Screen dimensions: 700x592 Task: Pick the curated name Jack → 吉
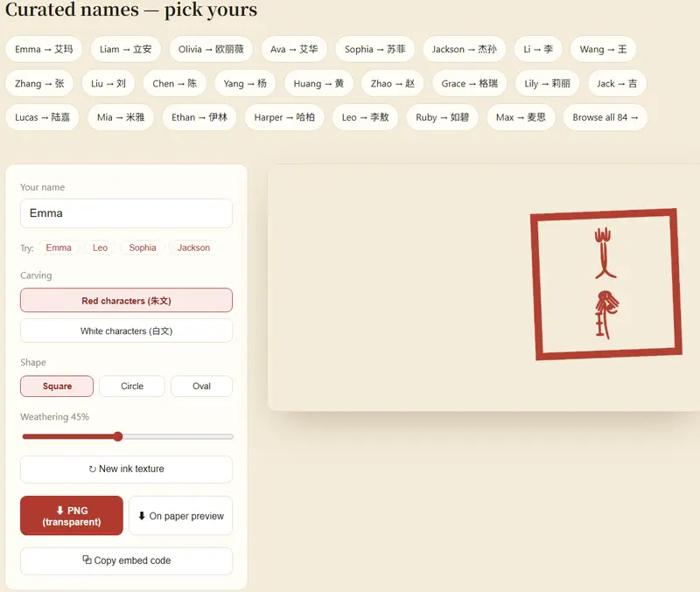coord(617,83)
